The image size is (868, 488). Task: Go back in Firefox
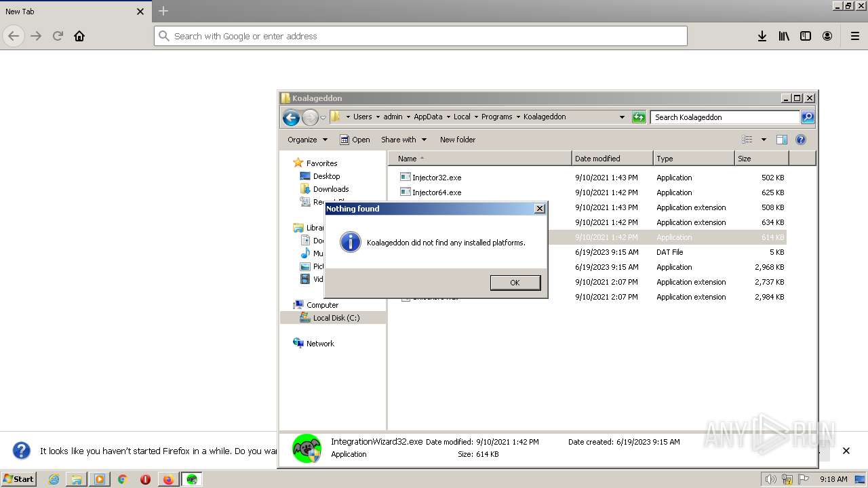[14, 36]
